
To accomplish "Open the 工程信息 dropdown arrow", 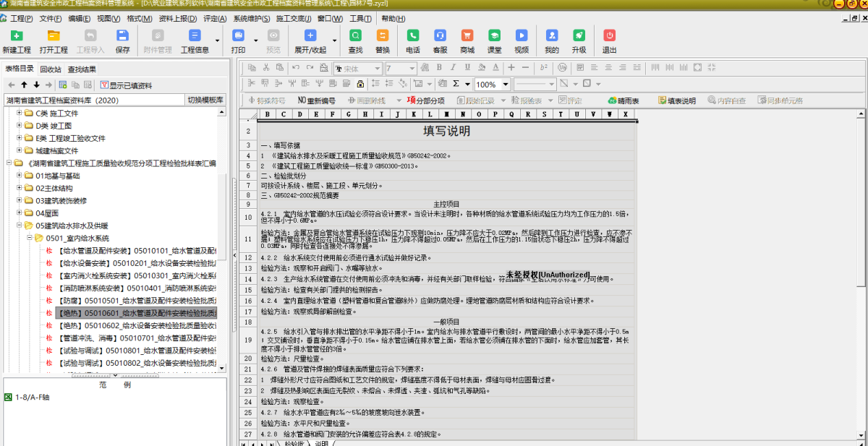I will (218, 40).
